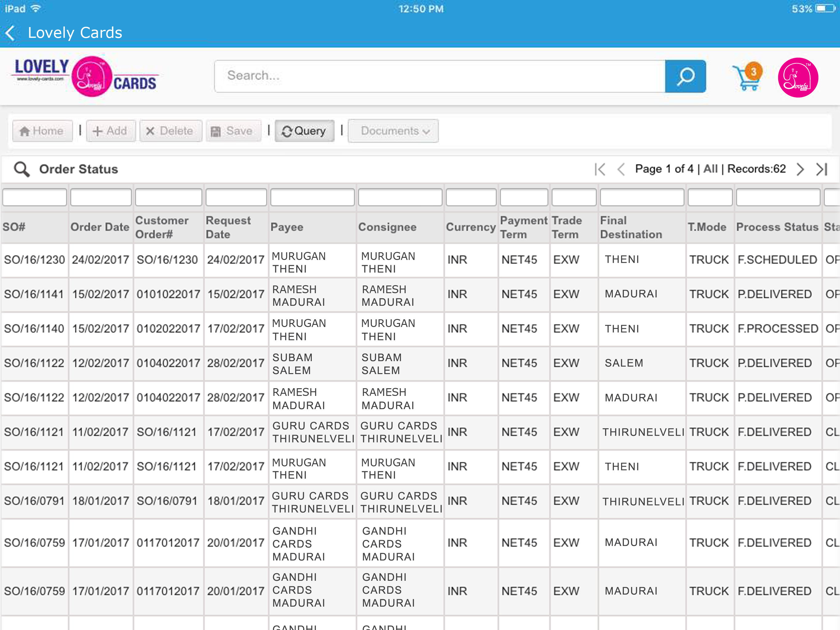The image size is (840, 630).
Task: Click the 24/02/2017 order date cell
Action: (x=101, y=260)
